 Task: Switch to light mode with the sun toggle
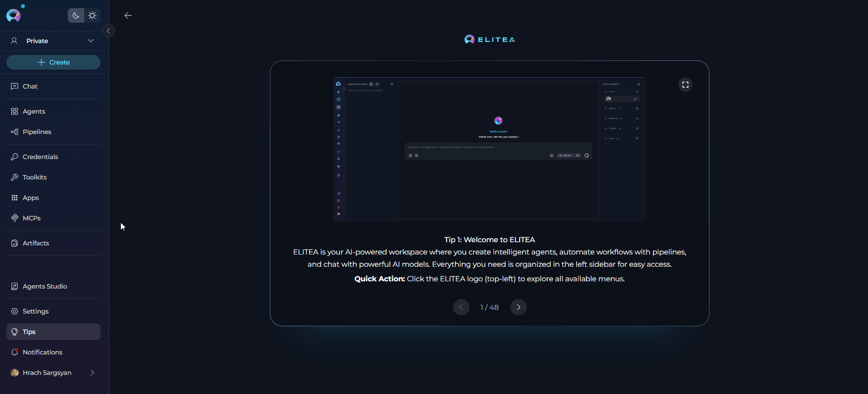pyautogui.click(x=92, y=15)
